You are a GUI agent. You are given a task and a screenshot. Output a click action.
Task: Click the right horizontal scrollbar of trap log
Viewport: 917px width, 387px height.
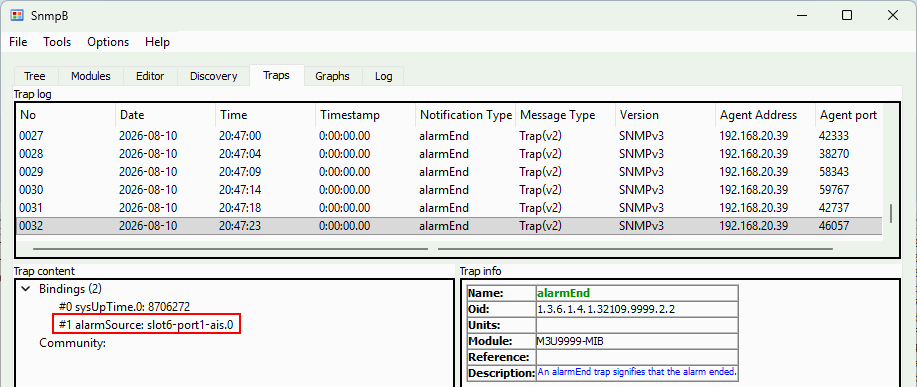(635, 248)
